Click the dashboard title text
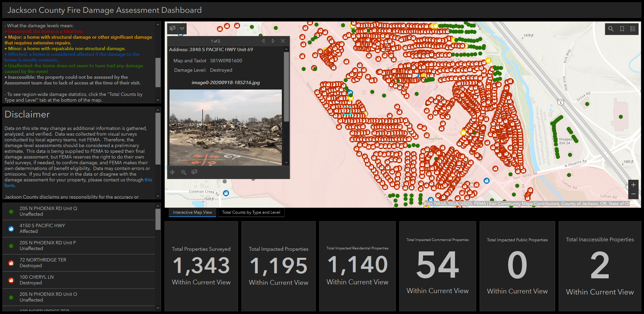 (x=105, y=10)
